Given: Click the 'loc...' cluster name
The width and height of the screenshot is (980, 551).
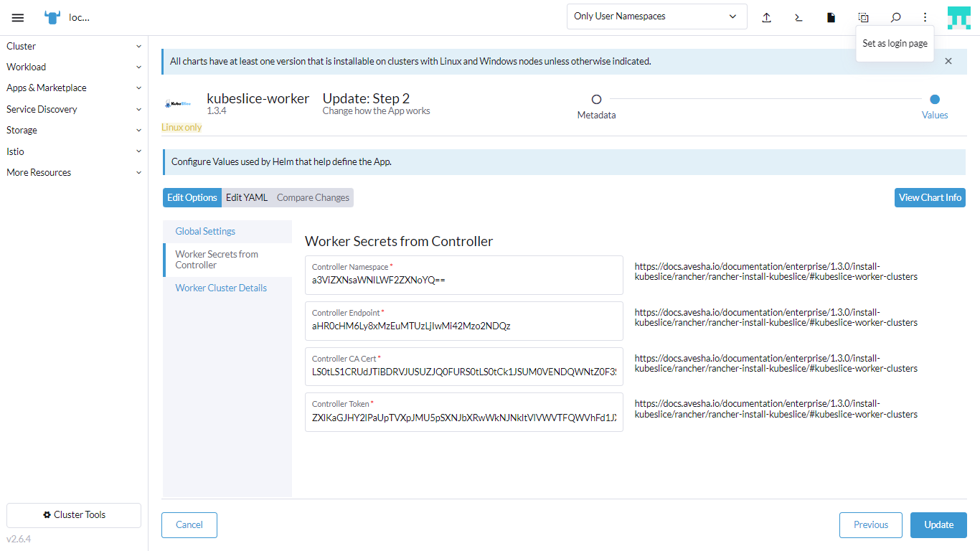Looking at the screenshot, I should point(79,17).
